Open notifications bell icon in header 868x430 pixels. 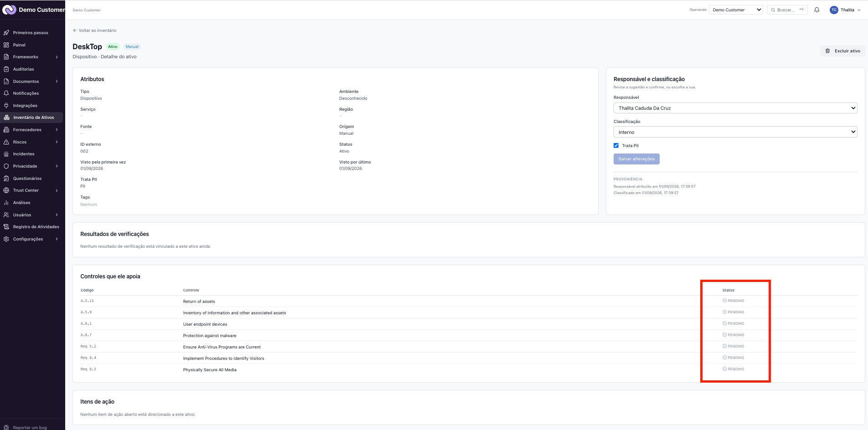(816, 10)
